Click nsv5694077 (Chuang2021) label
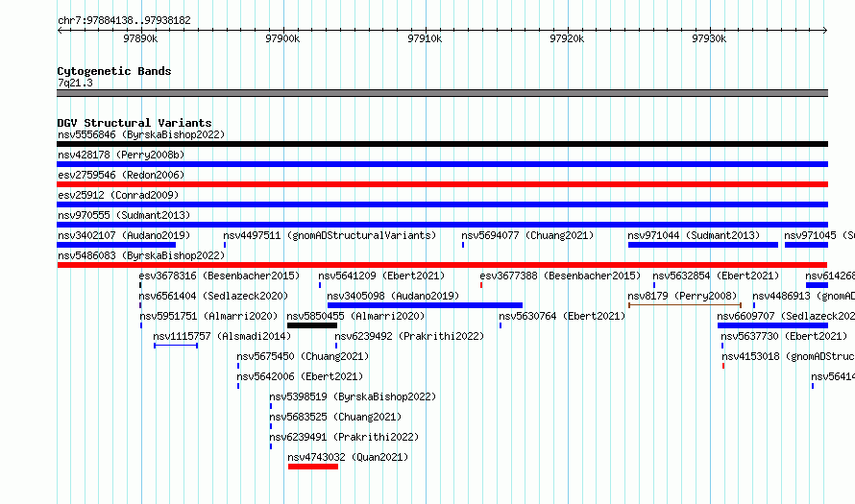855x504 pixels. click(527, 235)
